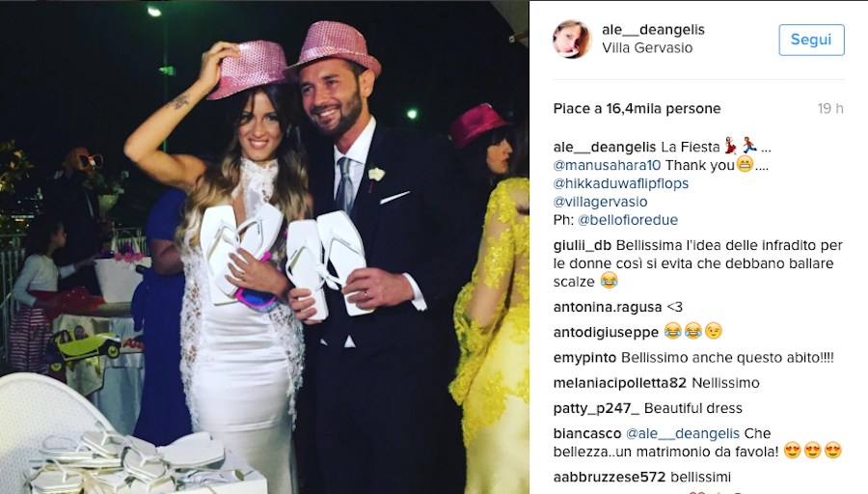View the 16,4mila likes list
Image resolution: width=868 pixels, height=494 pixels.
click(x=637, y=109)
